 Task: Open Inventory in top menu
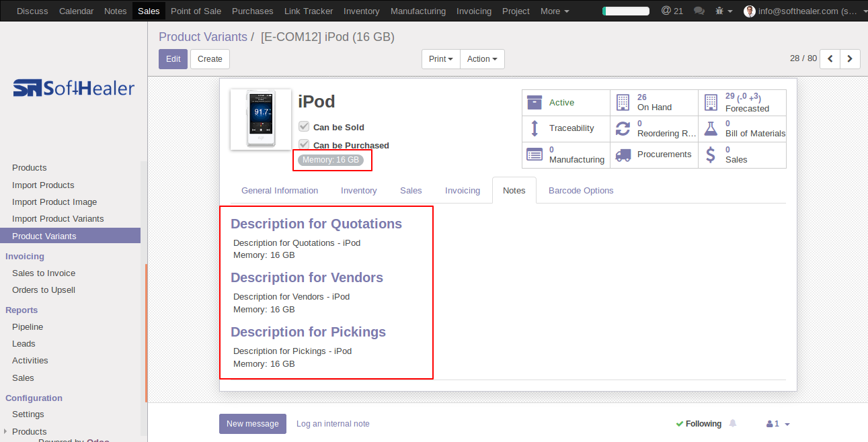362,11
